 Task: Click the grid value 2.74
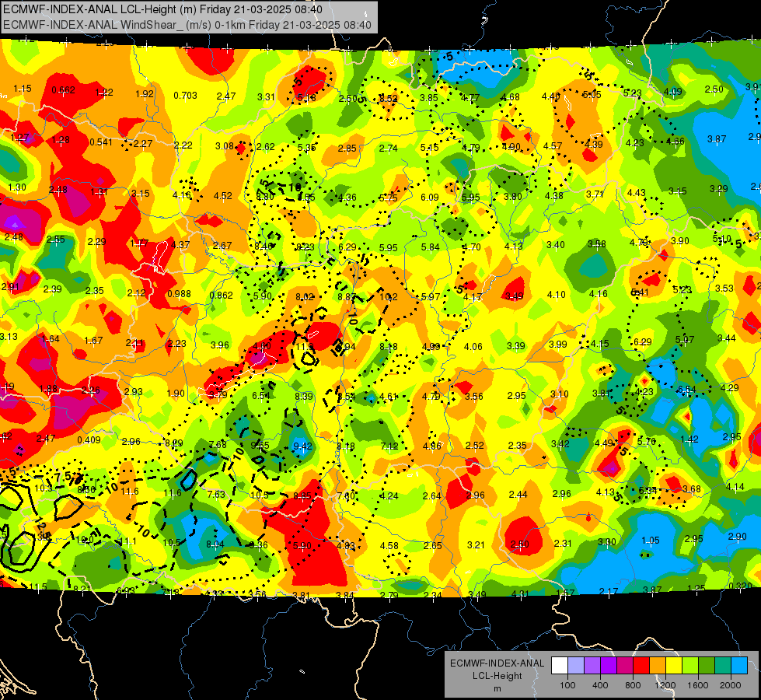pos(388,149)
